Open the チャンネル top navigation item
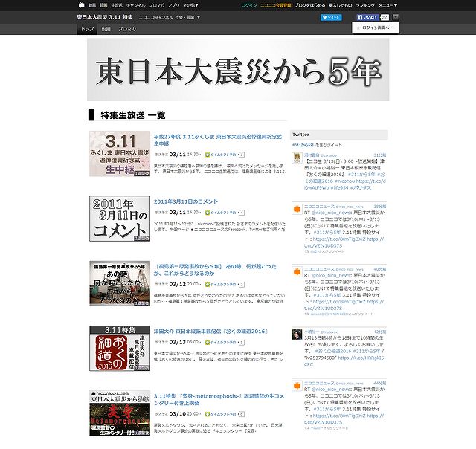This screenshot has width=476, height=449. (x=135, y=5)
